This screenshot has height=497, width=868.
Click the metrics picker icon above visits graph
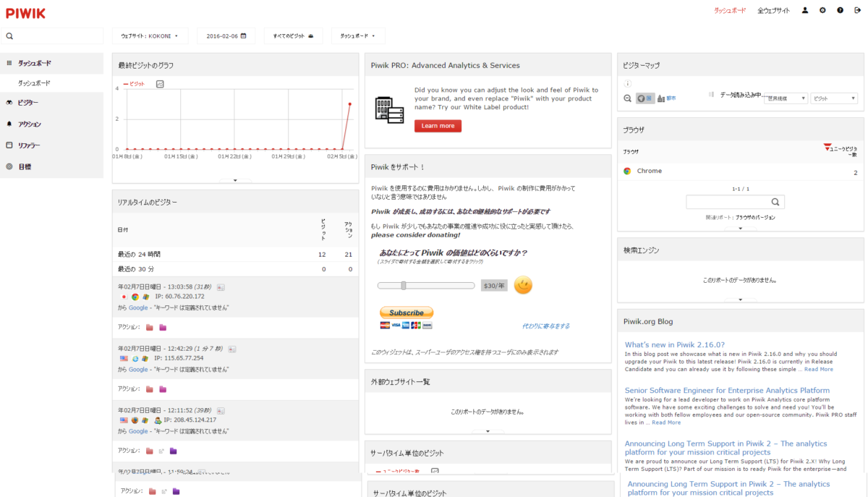click(x=160, y=84)
